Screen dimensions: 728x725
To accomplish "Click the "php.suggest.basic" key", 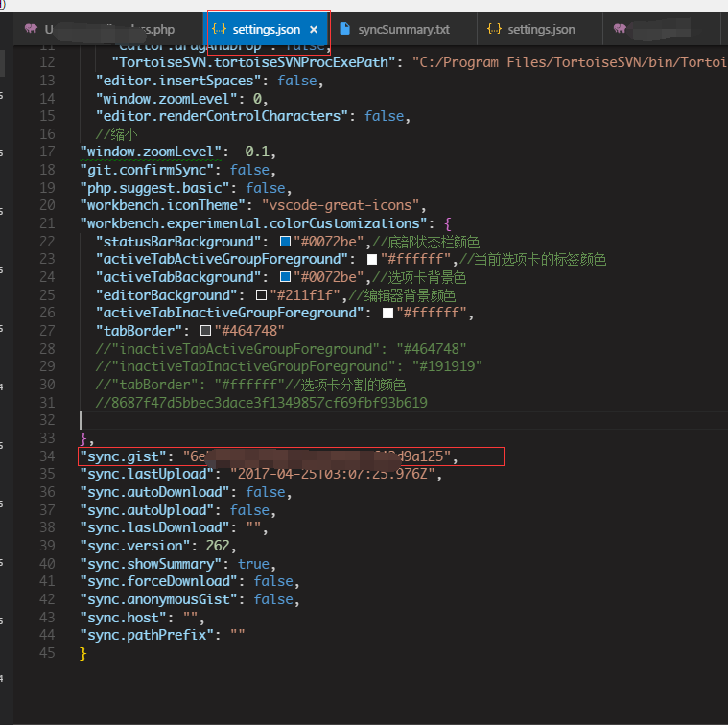I will pos(154,188).
